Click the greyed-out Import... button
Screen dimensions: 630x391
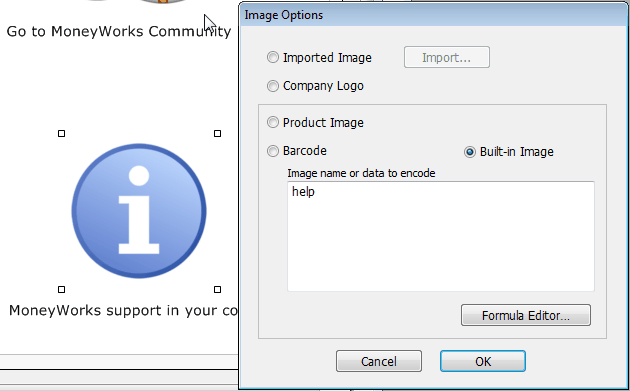click(447, 57)
